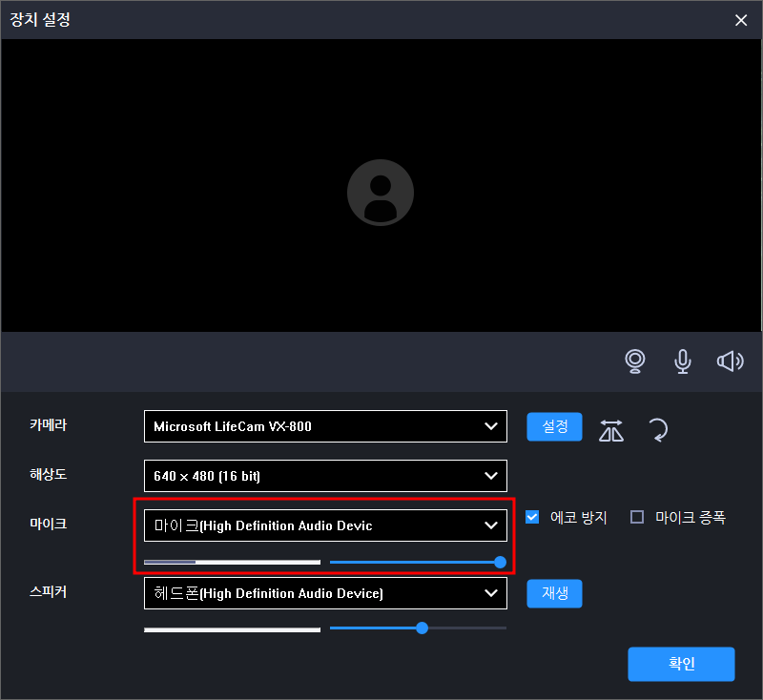Open the 640 x 480 resolution dropdown
763x700 pixels.
point(325,476)
